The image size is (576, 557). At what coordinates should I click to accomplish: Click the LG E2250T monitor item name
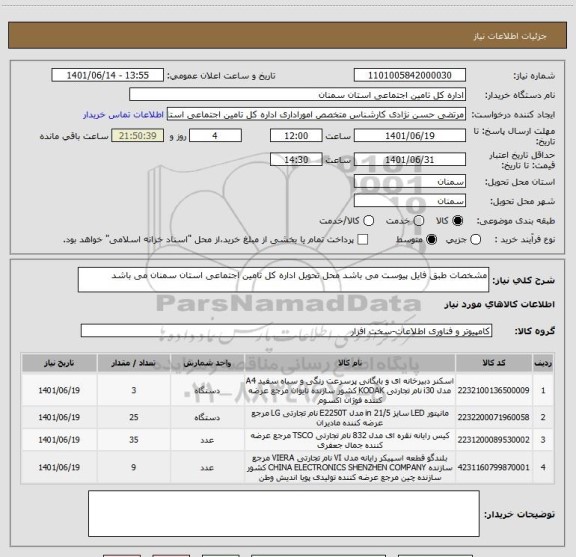tap(350, 418)
